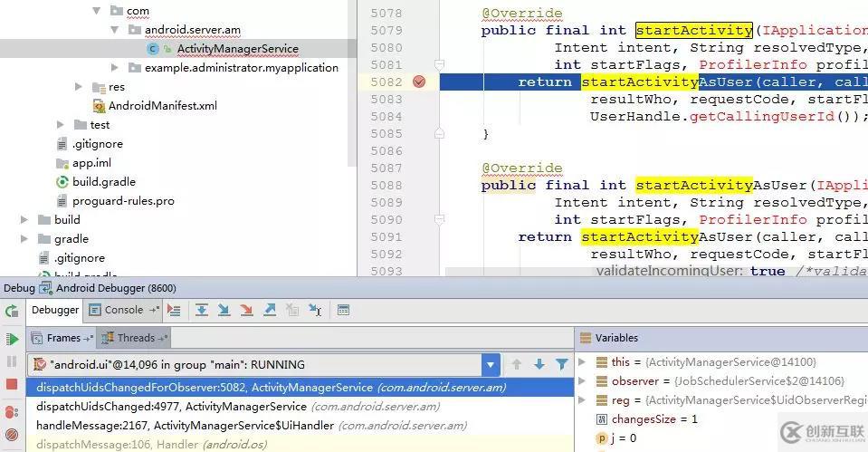The width and height of the screenshot is (868, 452).
Task: Toggle Mute Breakpoints icon in debug sidebar
Action: pyautogui.click(x=12, y=433)
